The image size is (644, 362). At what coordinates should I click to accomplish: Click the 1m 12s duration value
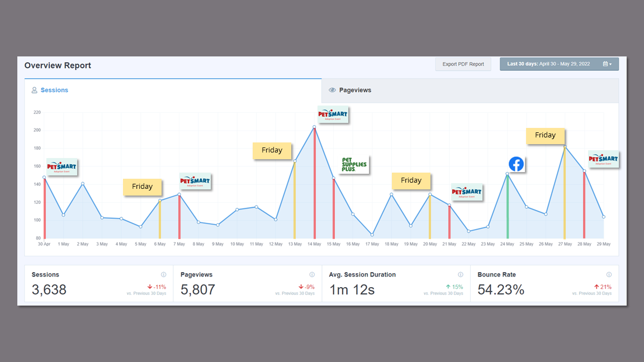tap(352, 290)
